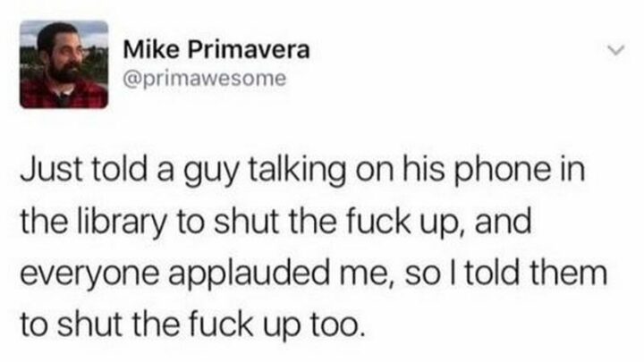Open the Mike Primavera display name link
The height and width of the screenshot is (362, 644).
click(216, 50)
